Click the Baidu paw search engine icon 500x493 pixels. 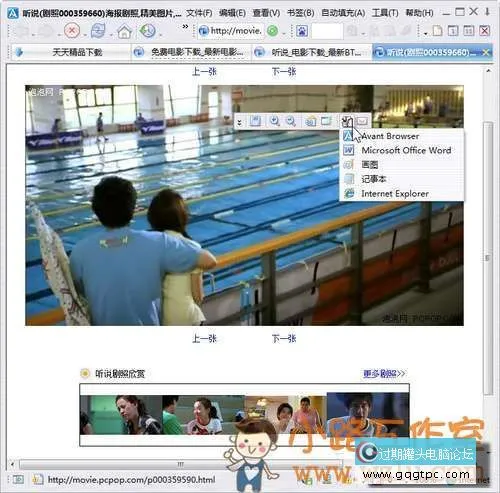click(302, 31)
